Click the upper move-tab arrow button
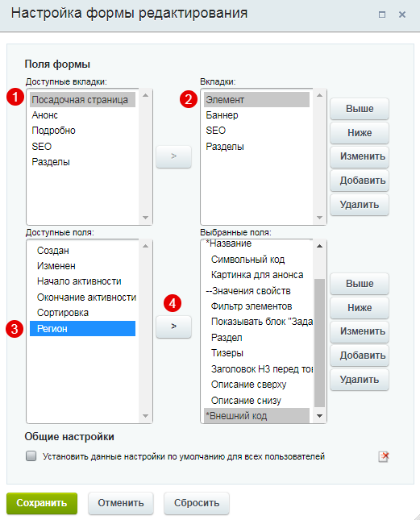 pos(173,156)
